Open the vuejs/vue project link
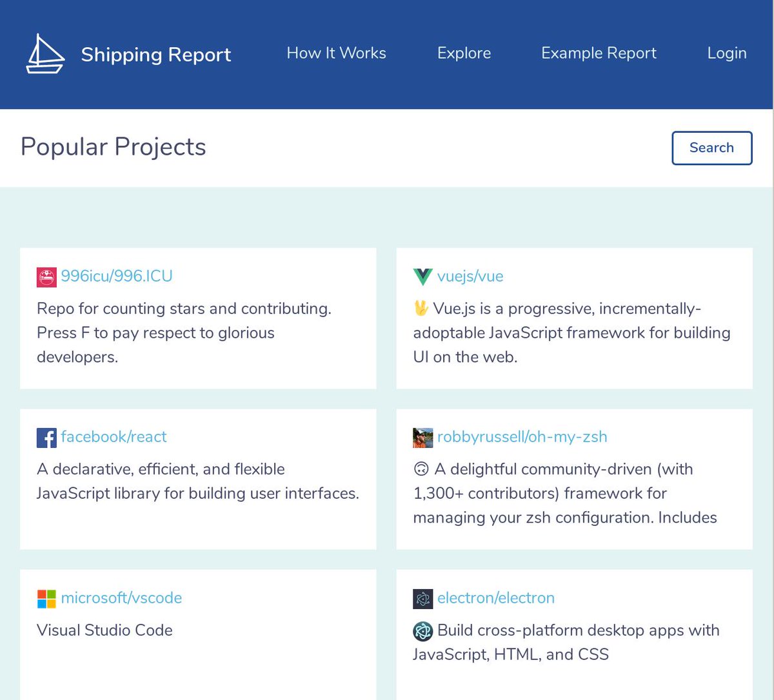Image resolution: width=774 pixels, height=700 pixels. [x=470, y=276]
